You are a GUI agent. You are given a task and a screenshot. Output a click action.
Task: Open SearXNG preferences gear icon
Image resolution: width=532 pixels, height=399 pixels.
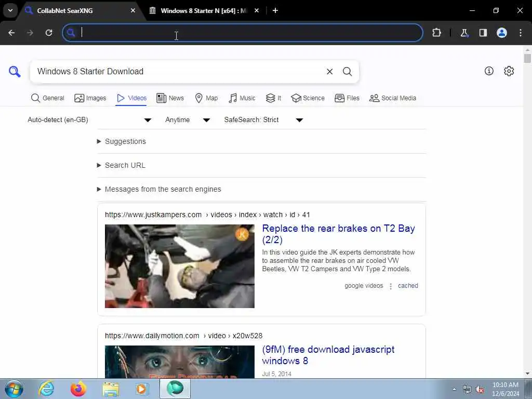click(x=509, y=71)
